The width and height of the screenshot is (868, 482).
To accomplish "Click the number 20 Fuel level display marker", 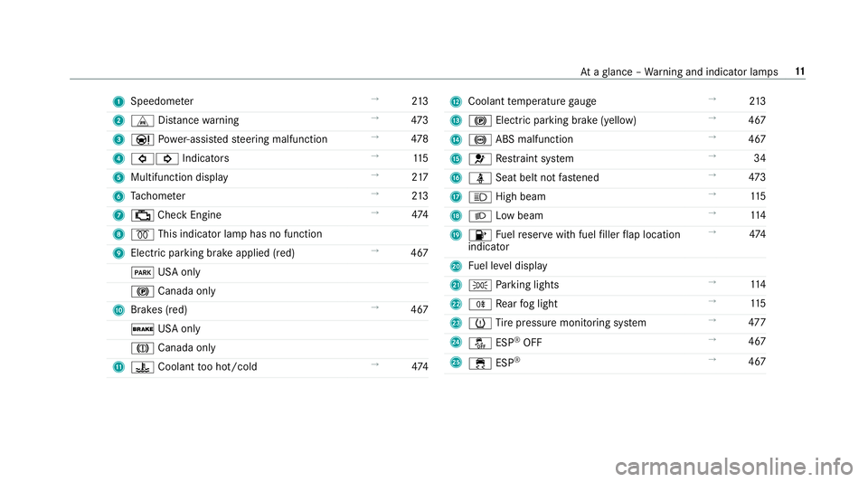I will pyautogui.click(x=456, y=266).
